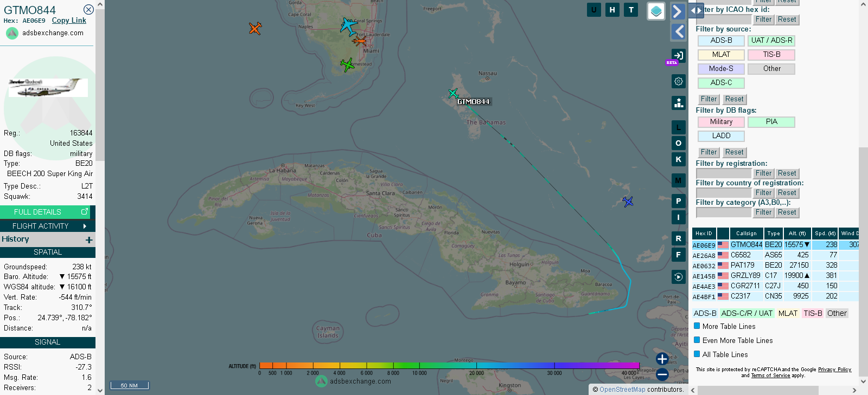This screenshot has width=868, height=395.
Task: Check More Table Lines
Action: [x=697, y=326]
